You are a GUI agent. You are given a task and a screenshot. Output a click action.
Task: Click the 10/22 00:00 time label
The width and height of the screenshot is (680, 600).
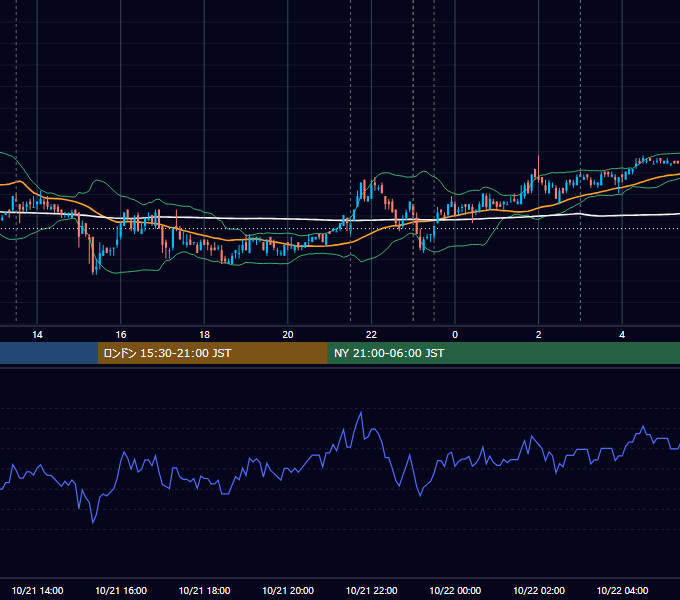(x=455, y=590)
